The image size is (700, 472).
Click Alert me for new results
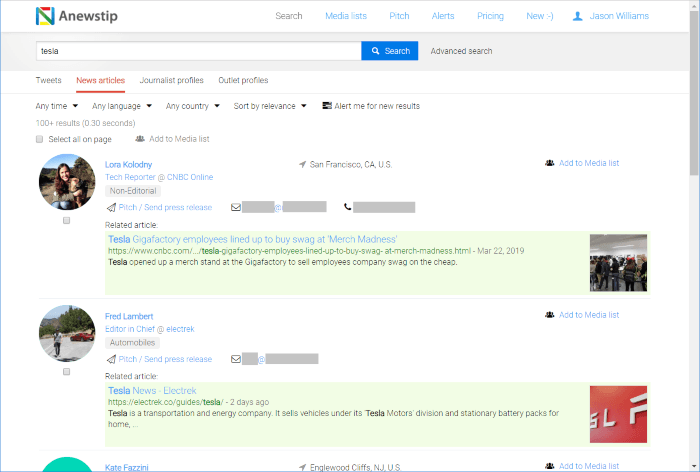tap(377, 106)
